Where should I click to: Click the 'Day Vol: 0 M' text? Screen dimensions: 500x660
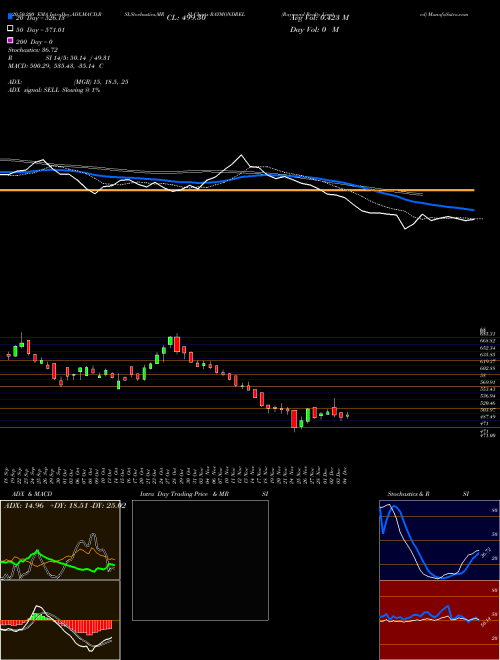[x=314, y=30]
